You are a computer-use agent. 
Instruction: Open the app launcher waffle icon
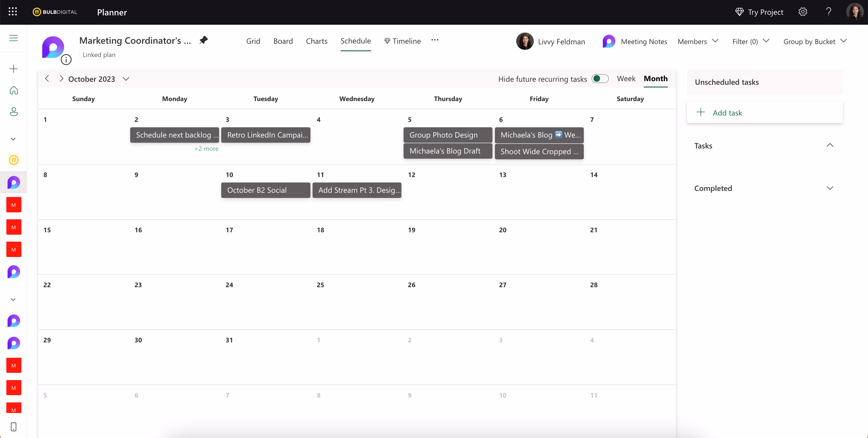pos(13,12)
